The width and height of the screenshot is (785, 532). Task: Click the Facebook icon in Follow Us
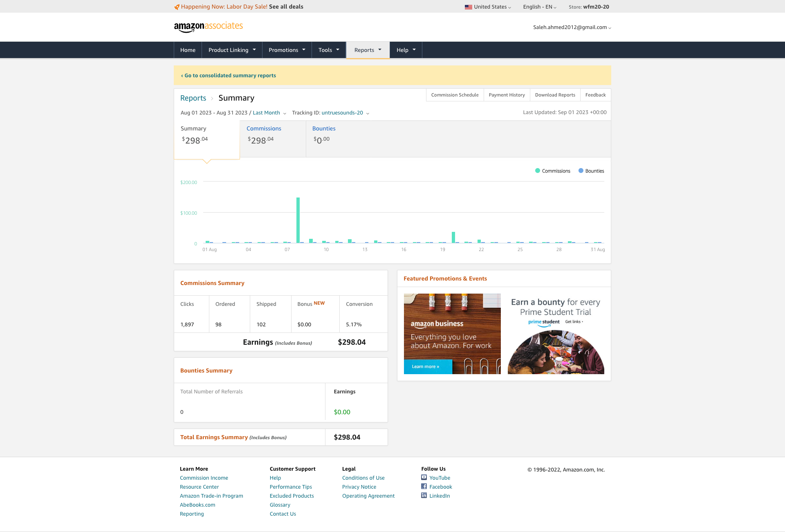pos(424,486)
